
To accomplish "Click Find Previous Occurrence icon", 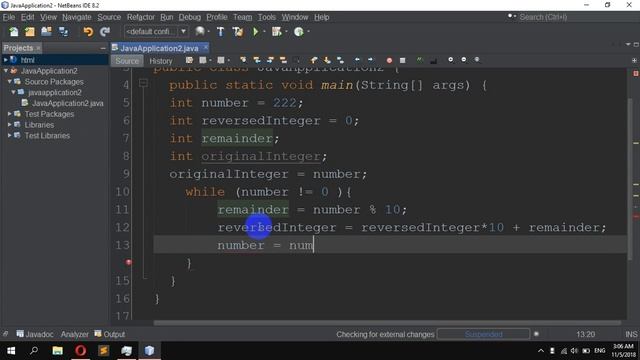I will (257, 60).
